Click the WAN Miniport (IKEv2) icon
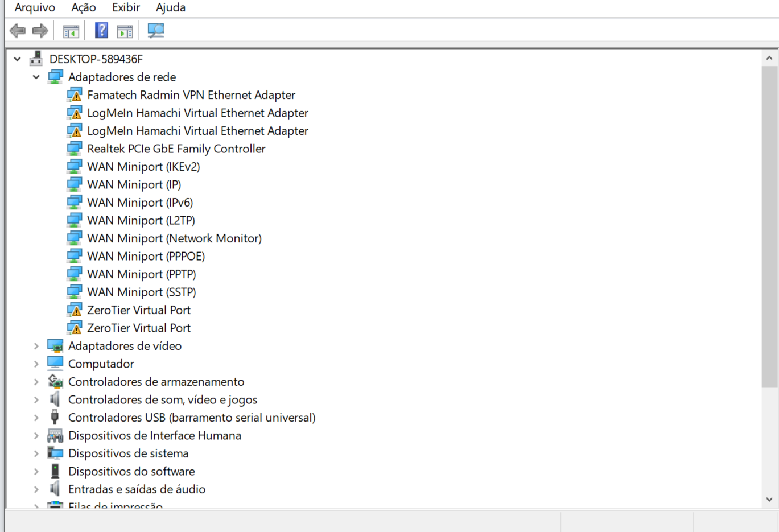The image size is (779, 532). pyautogui.click(x=75, y=167)
